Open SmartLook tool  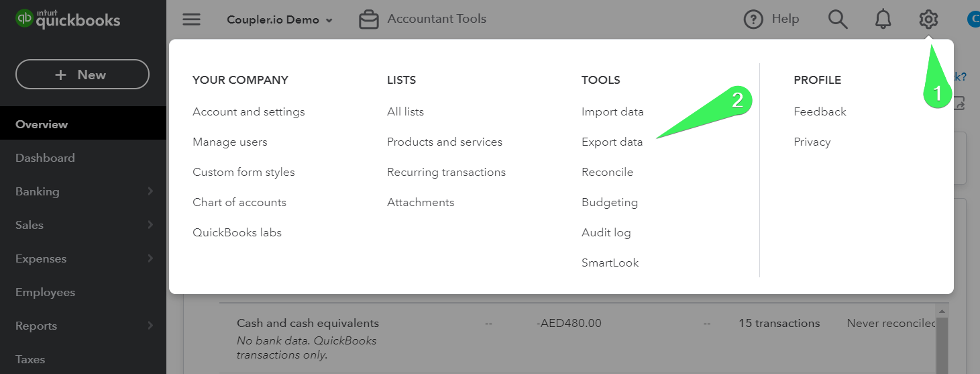610,263
